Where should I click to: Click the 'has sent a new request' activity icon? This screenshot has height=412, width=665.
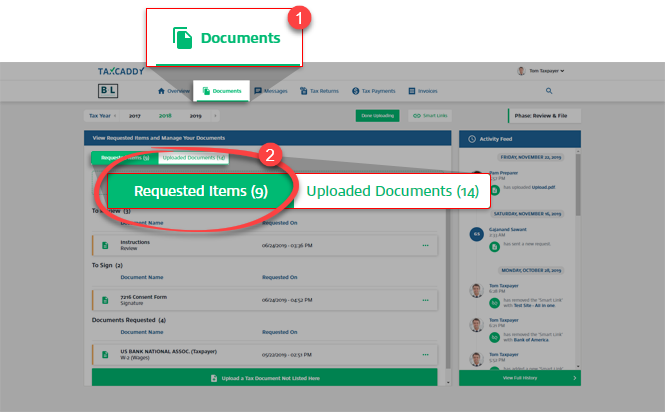pos(495,247)
